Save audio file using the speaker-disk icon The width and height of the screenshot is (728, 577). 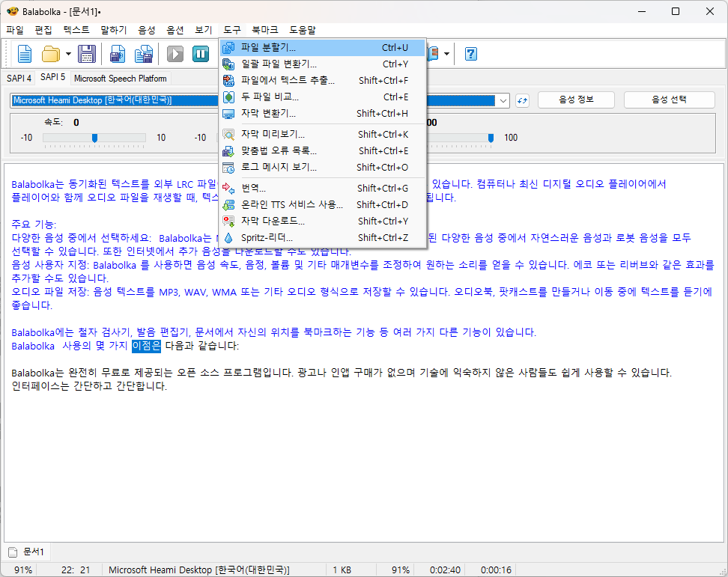[x=118, y=54]
